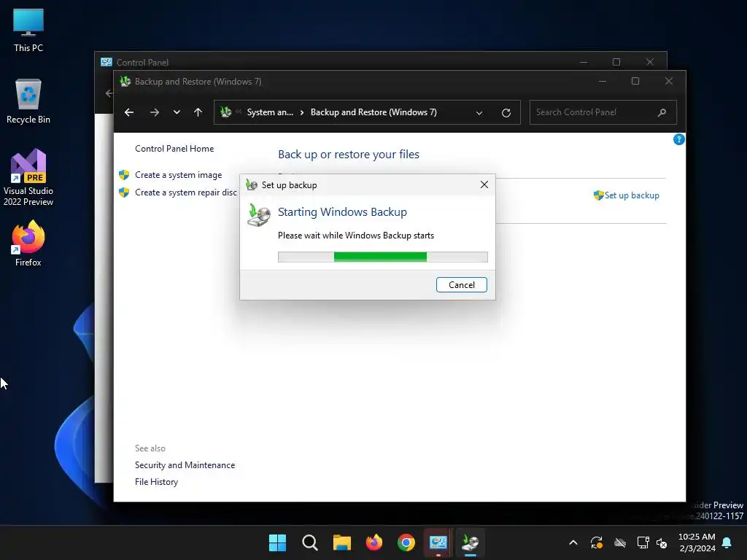The width and height of the screenshot is (747, 560).
Task: Select Backup and Restore (Windows 7) breadcrumb
Action: tap(373, 112)
